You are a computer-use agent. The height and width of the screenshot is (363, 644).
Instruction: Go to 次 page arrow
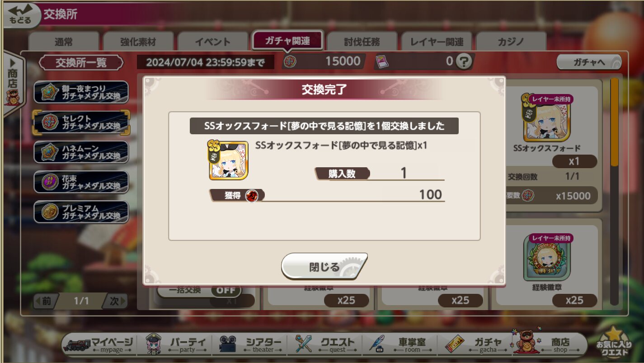coord(116,301)
